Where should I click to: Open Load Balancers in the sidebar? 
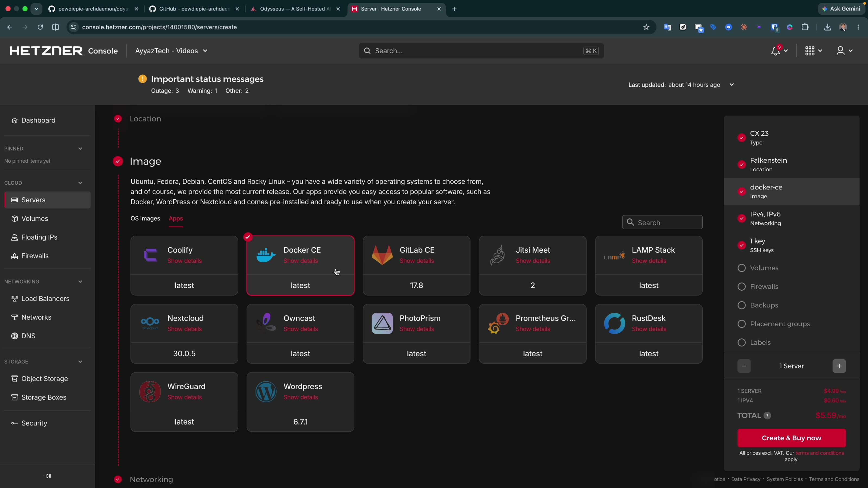(47, 299)
